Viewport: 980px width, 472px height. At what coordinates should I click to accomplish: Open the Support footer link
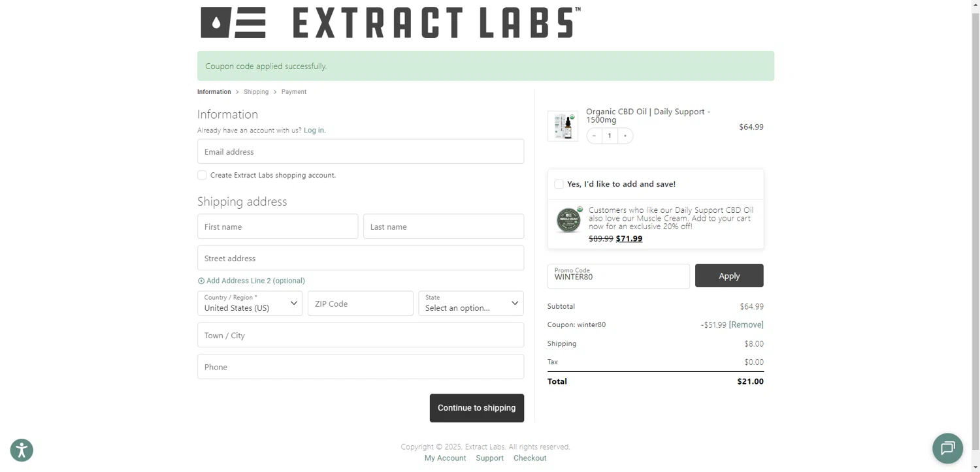(x=489, y=458)
